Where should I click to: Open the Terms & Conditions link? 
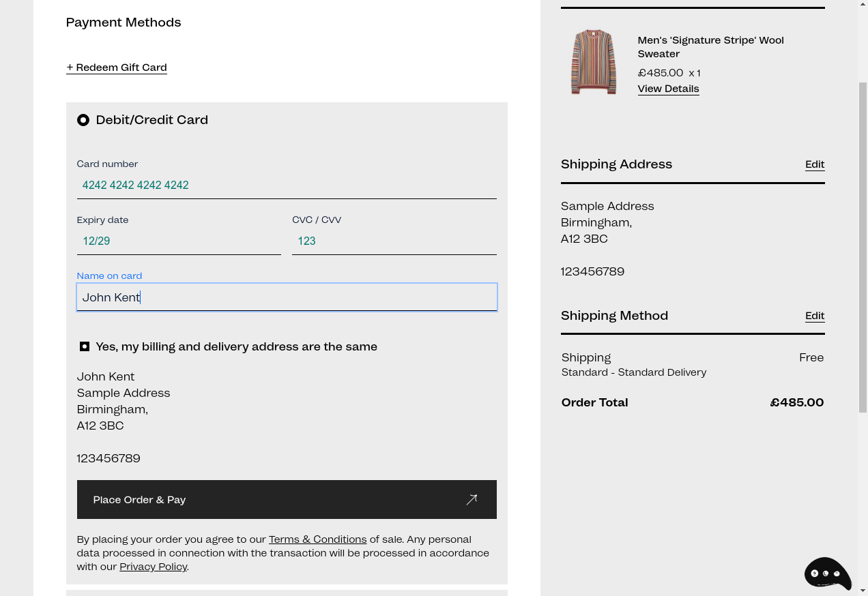317,539
